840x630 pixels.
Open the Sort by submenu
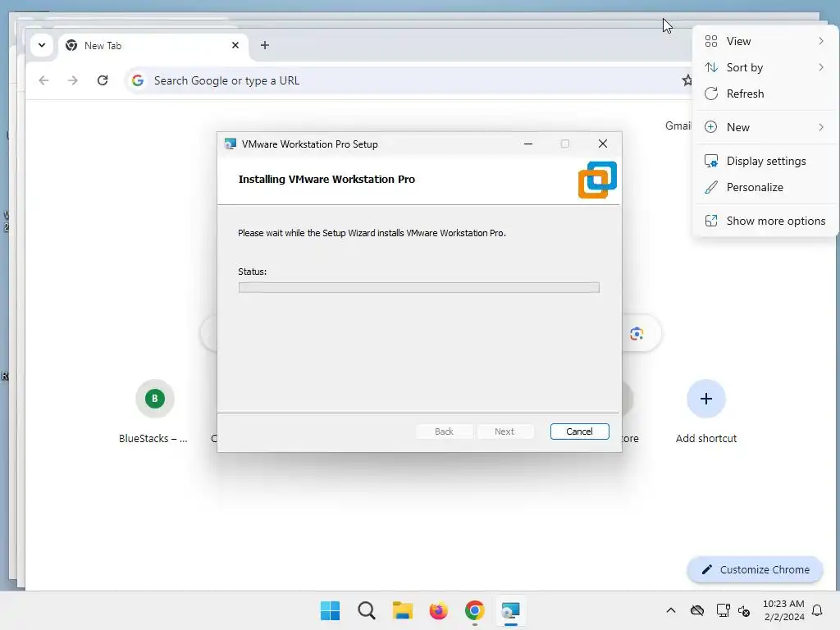coord(765,67)
